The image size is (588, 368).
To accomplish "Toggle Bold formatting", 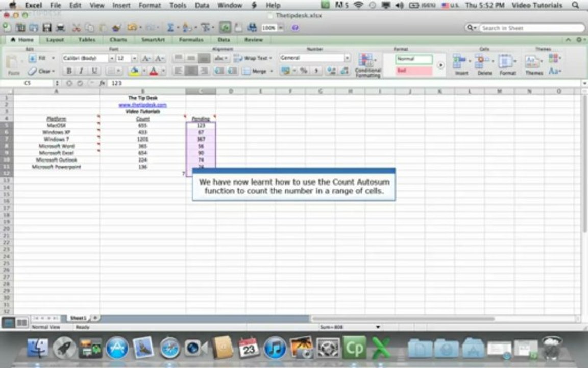I will point(69,71).
